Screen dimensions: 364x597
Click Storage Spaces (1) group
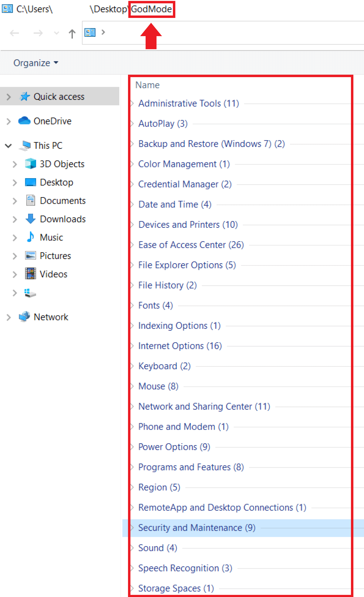(176, 588)
